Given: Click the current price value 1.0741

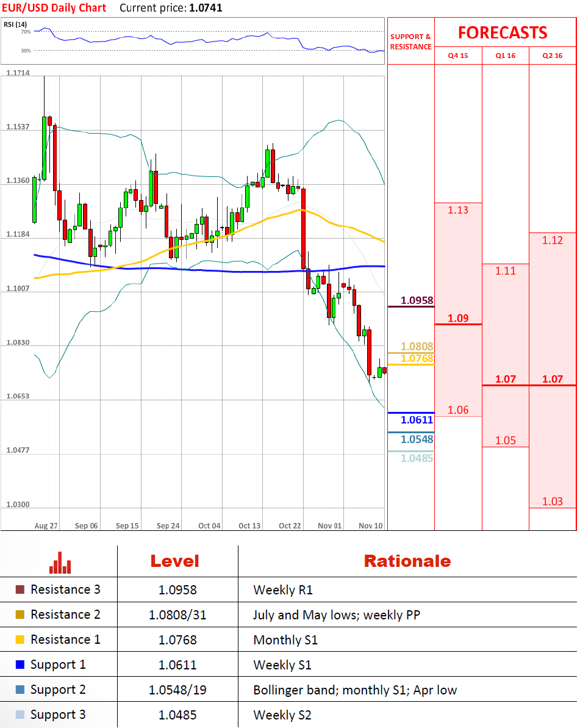Looking at the screenshot, I should pos(206,8).
